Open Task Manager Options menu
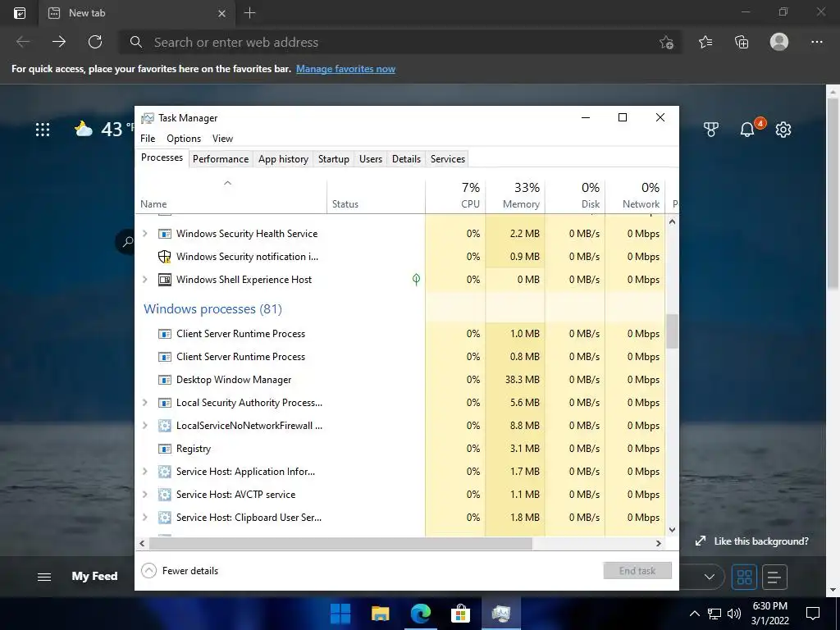This screenshot has height=630, width=840. [183, 138]
